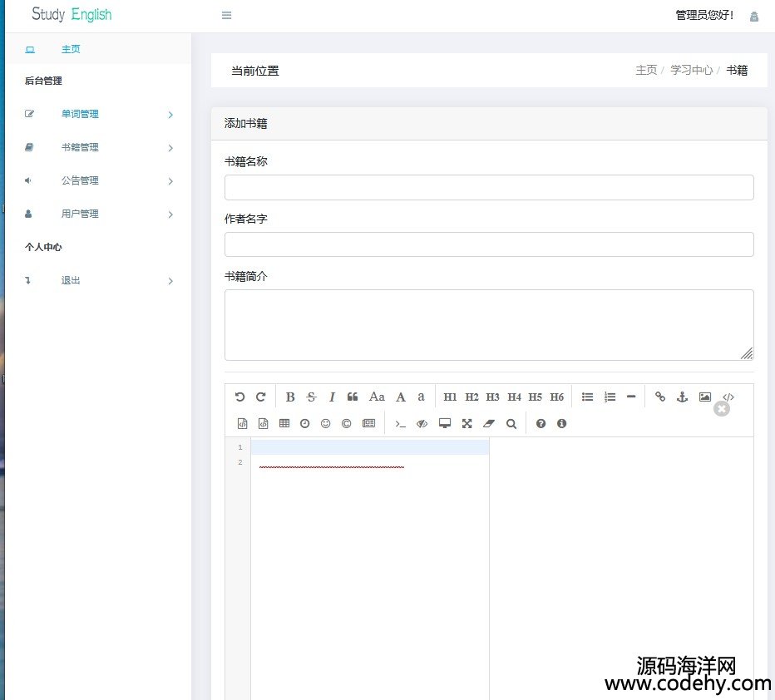Open search in the editor toolbar
Image resolution: width=775 pixels, height=700 pixels.
point(511,423)
